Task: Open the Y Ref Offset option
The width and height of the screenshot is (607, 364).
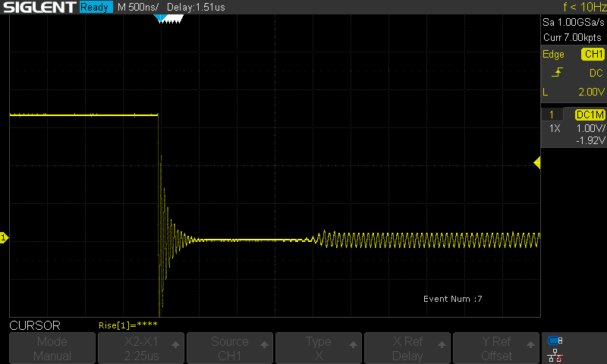Action: [496, 349]
